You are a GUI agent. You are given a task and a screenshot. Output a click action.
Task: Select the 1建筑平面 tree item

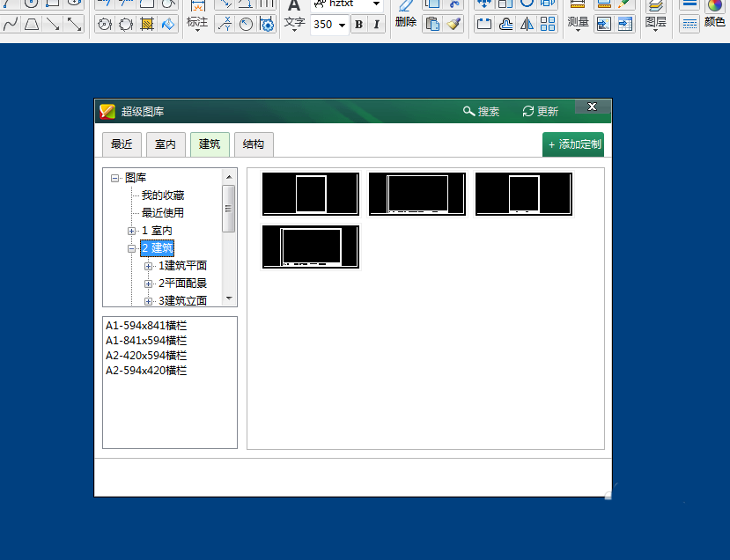[182, 266]
